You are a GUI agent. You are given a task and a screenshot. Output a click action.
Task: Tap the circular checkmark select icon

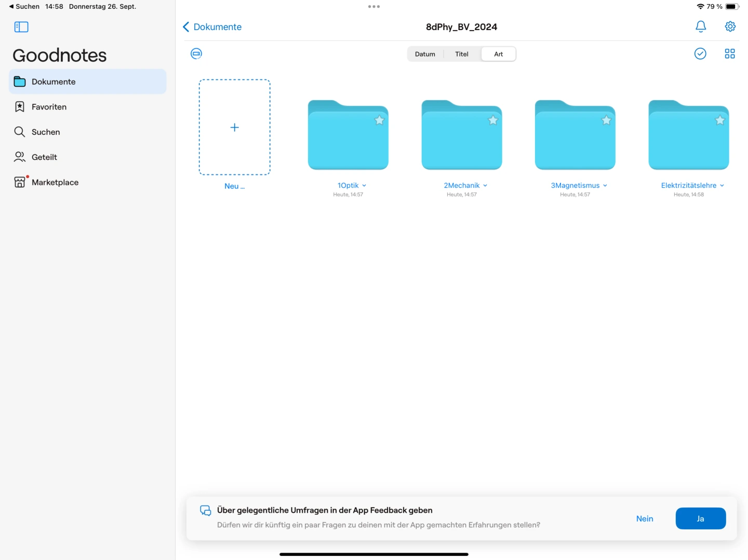pos(700,53)
